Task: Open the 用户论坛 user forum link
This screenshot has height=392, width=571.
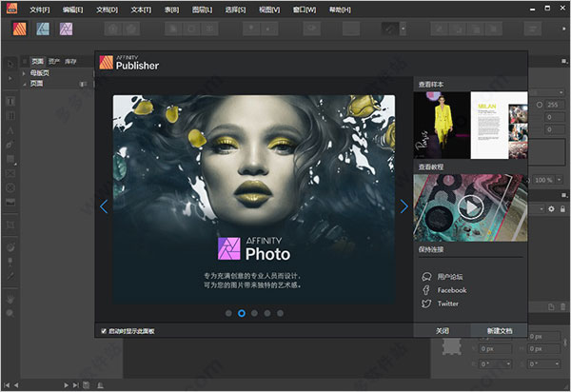Action: pyautogui.click(x=450, y=277)
